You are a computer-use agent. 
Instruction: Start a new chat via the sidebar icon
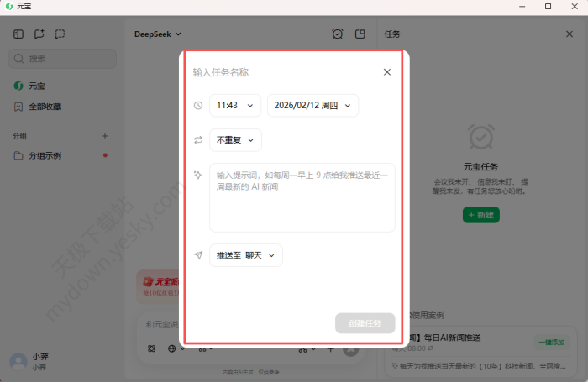tap(39, 34)
